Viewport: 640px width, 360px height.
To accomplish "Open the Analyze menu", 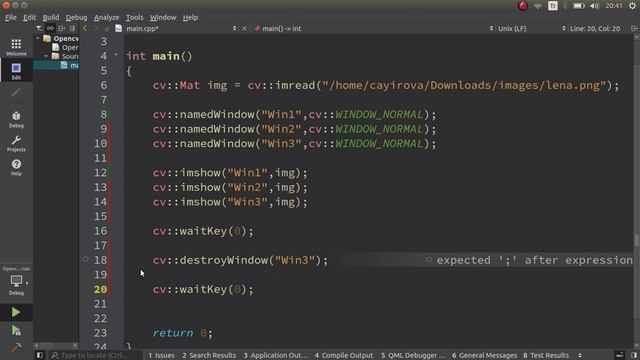I will coord(107,17).
